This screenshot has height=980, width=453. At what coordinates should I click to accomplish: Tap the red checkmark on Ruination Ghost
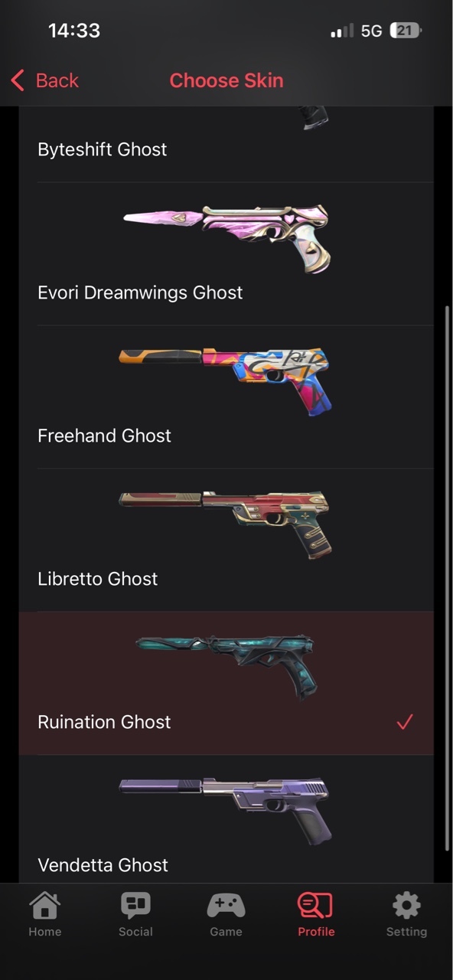[x=405, y=721]
